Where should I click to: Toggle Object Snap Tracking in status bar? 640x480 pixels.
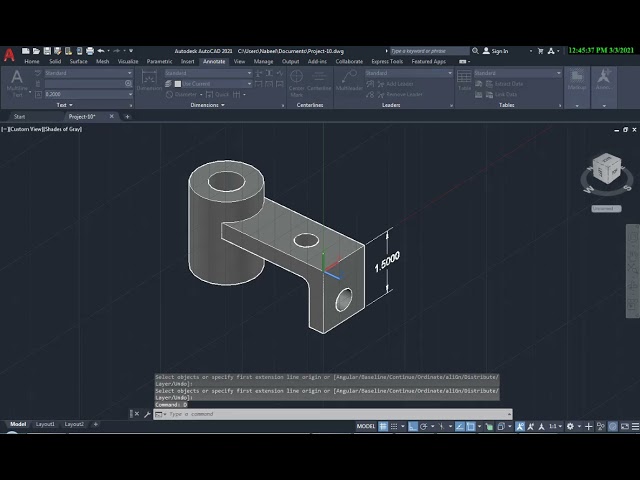click(460, 427)
